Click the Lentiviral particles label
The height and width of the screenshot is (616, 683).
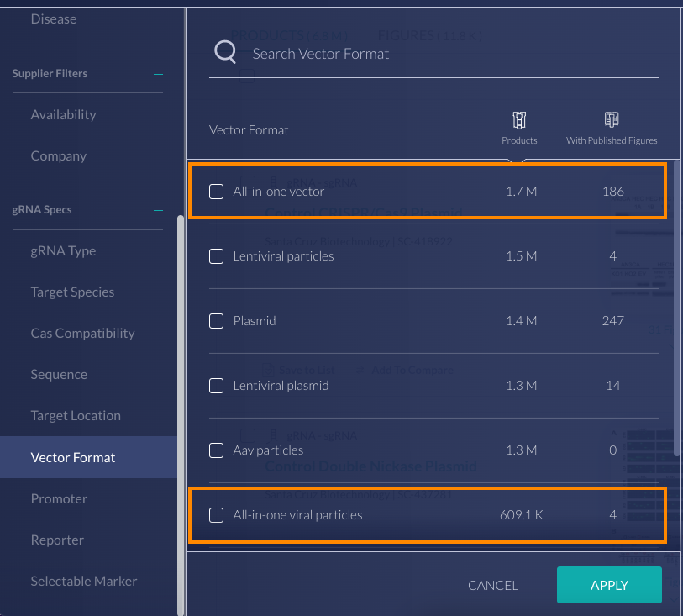pos(284,256)
